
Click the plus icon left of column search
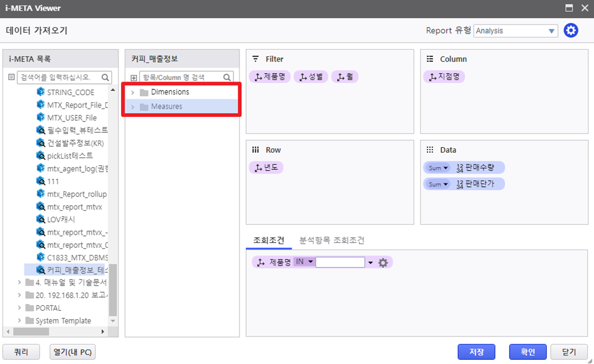coord(134,78)
